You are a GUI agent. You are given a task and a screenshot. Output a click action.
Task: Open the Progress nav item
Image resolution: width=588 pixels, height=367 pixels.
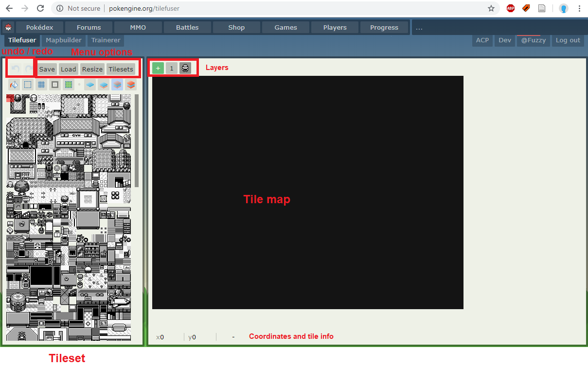384,27
